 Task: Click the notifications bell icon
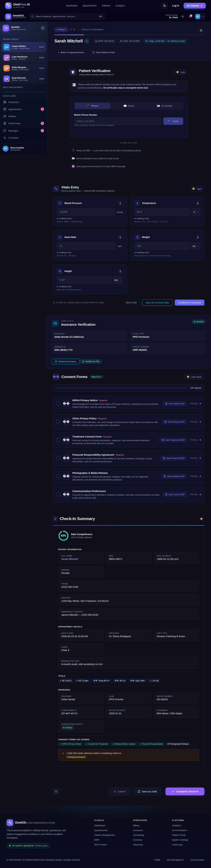tap(190, 17)
